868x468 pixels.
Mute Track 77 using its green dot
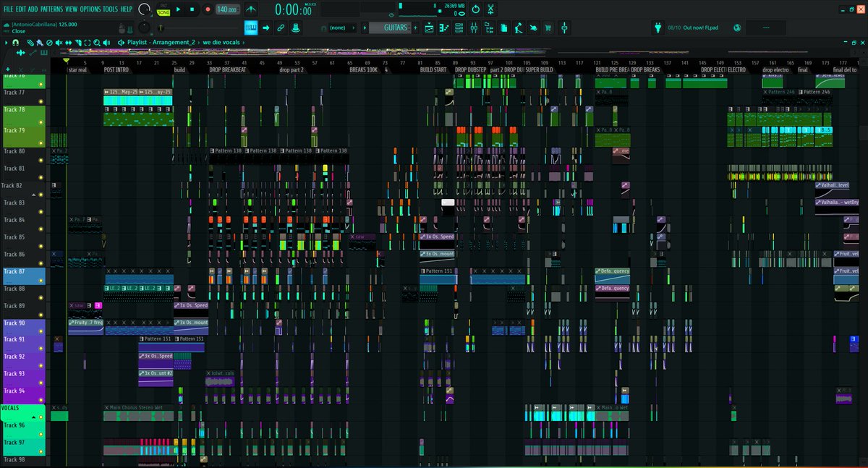pos(41,101)
